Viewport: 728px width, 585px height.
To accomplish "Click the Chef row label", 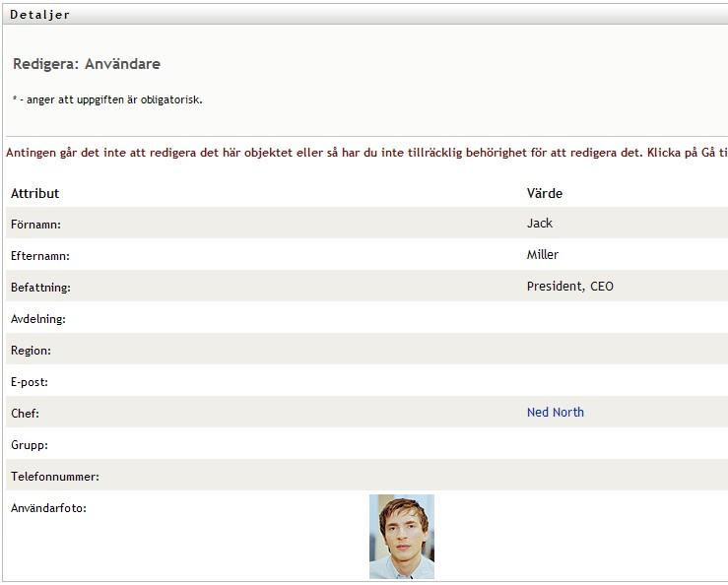I will (x=25, y=414).
